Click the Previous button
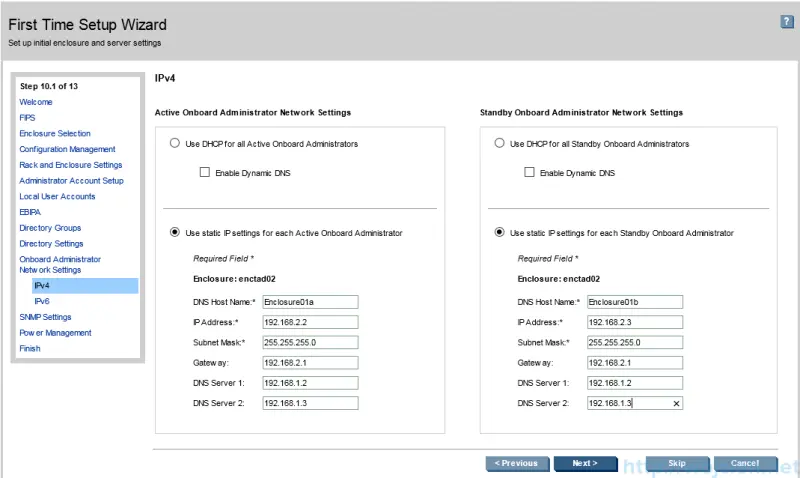This screenshot has height=478, width=800. [517, 463]
